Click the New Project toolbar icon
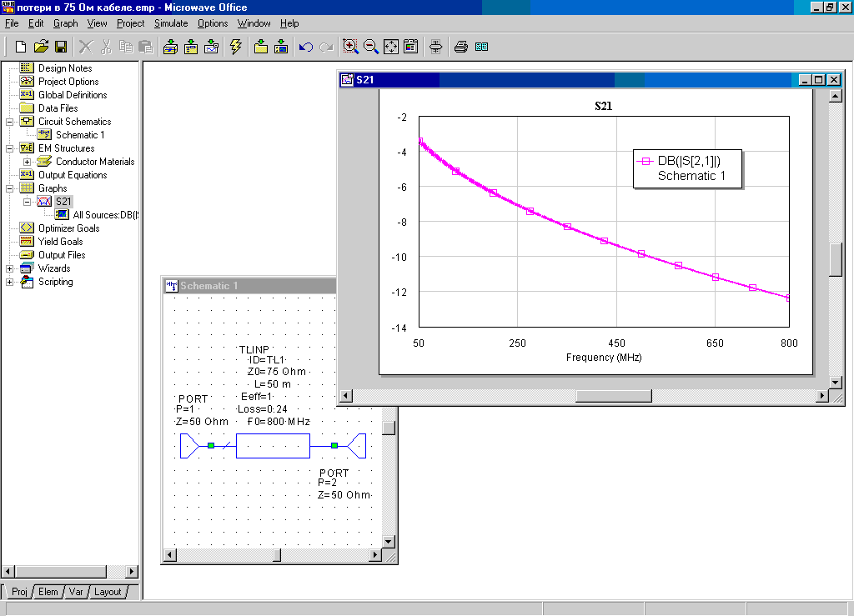 click(x=21, y=47)
